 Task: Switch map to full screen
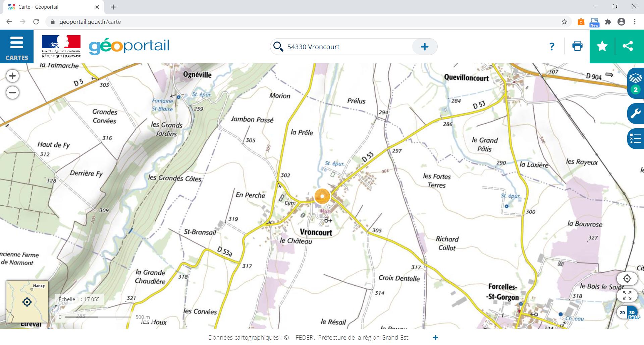click(627, 295)
